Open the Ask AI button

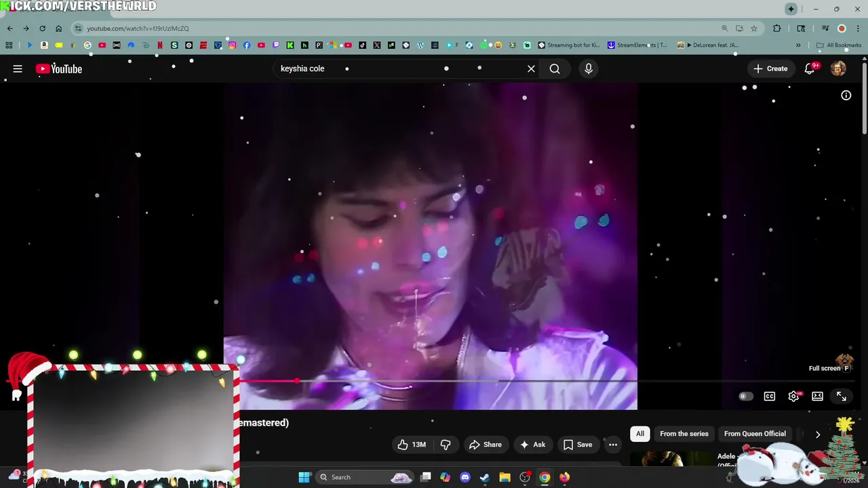click(x=532, y=445)
